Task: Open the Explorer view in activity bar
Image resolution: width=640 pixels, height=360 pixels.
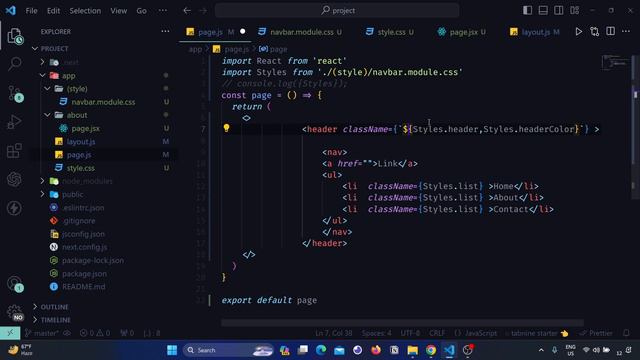Action: (15, 36)
